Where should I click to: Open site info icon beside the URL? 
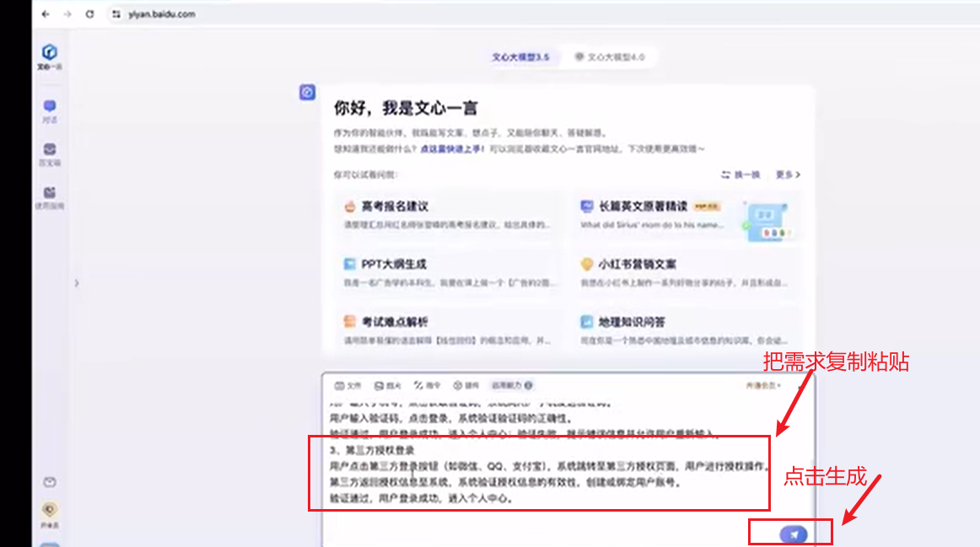(116, 13)
